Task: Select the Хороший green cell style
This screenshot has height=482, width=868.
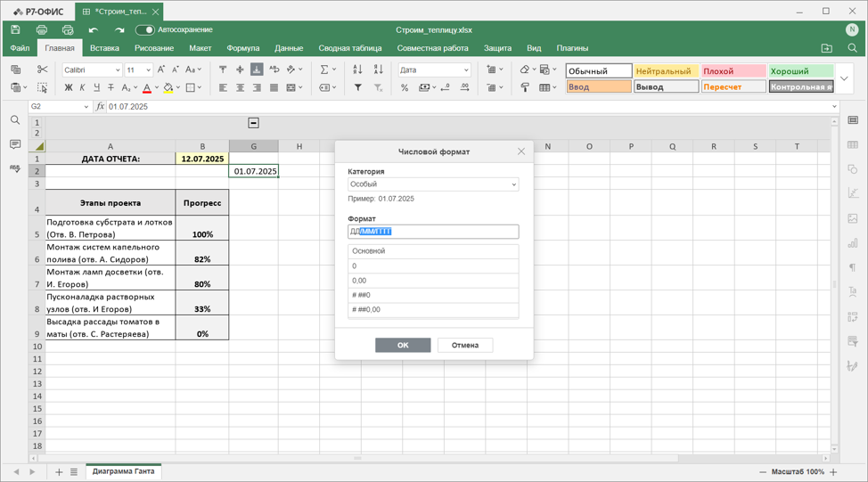Action: pyautogui.click(x=801, y=71)
